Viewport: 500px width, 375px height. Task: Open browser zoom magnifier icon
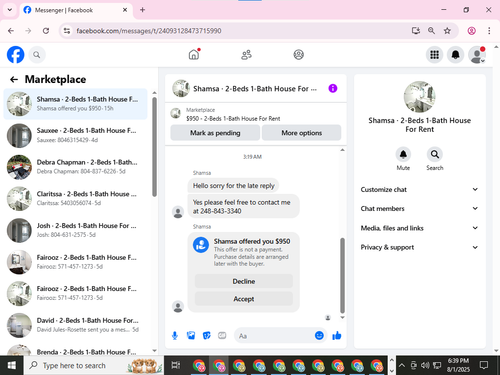point(431,31)
